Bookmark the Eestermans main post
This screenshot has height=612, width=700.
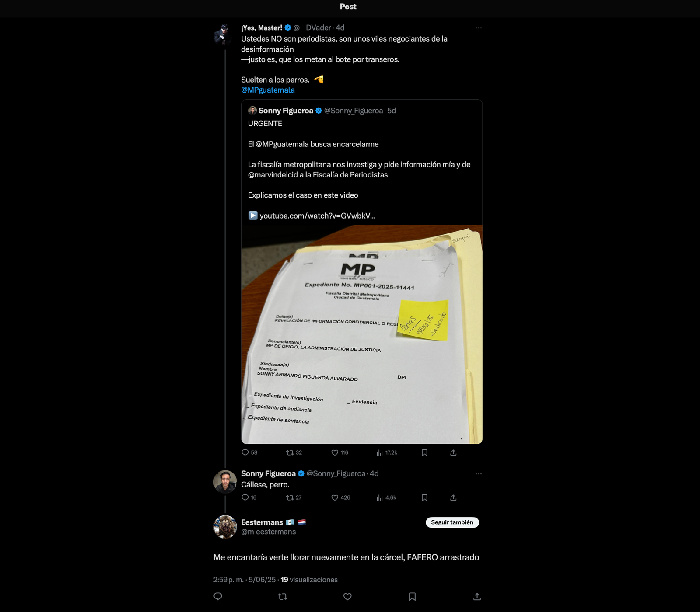click(412, 596)
